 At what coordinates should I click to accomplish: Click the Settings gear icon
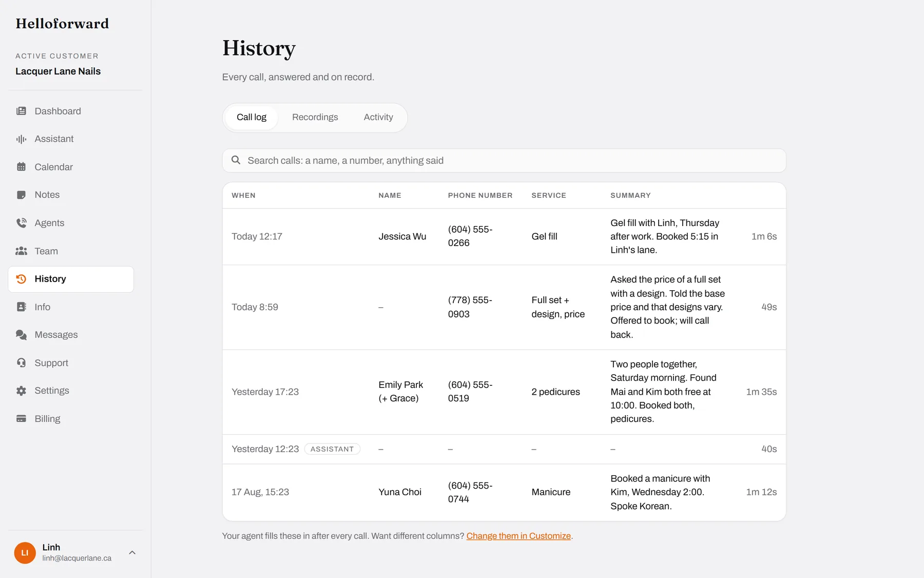tap(21, 391)
